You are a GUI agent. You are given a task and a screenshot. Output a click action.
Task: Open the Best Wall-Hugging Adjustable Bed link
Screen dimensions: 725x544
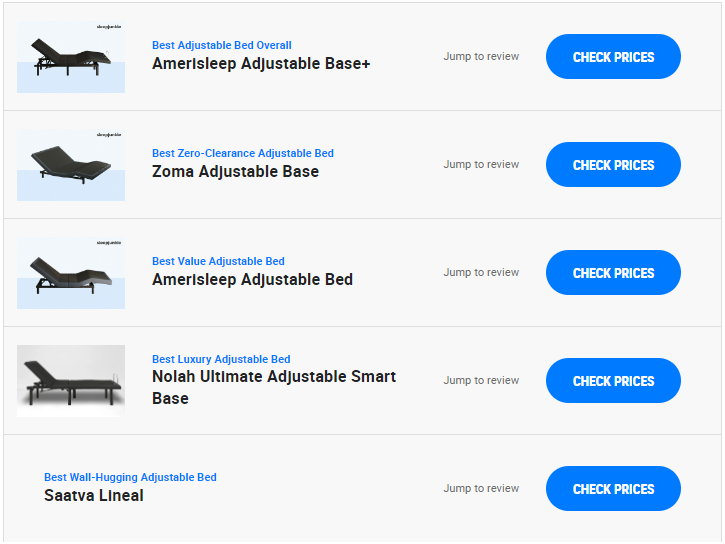pyautogui.click(x=130, y=477)
